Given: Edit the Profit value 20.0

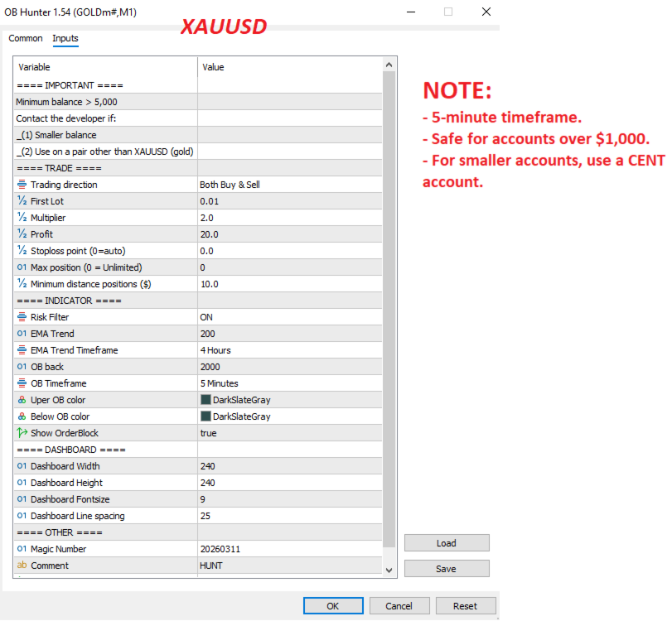Looking at the screenshot, I should click(x=290, y=234).
